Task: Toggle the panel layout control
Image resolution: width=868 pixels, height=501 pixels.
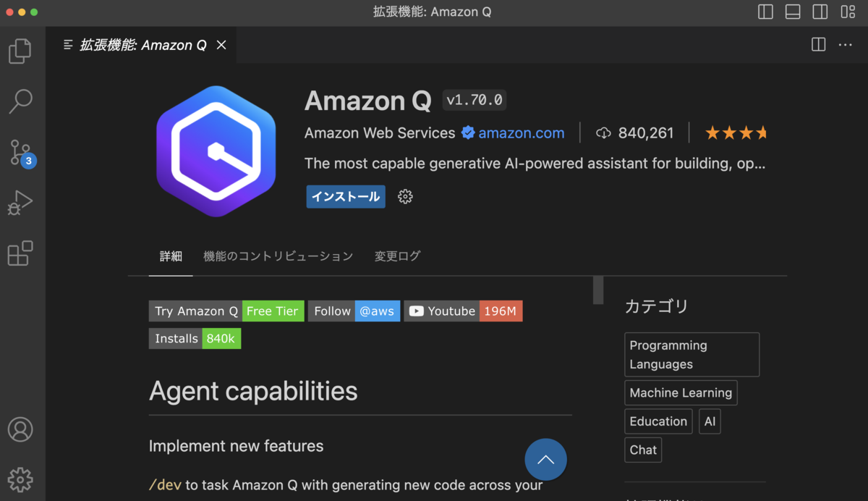Action: coord(792,12)
